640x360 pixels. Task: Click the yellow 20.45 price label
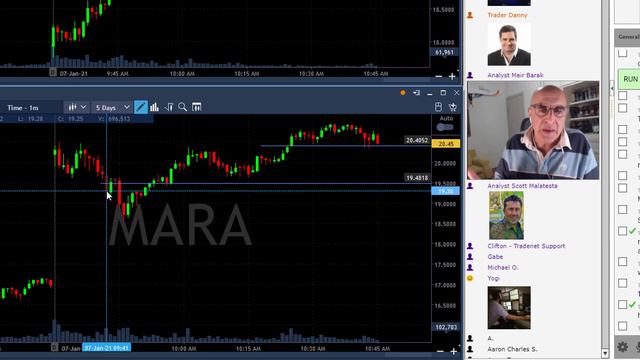(x=446, y=144)
